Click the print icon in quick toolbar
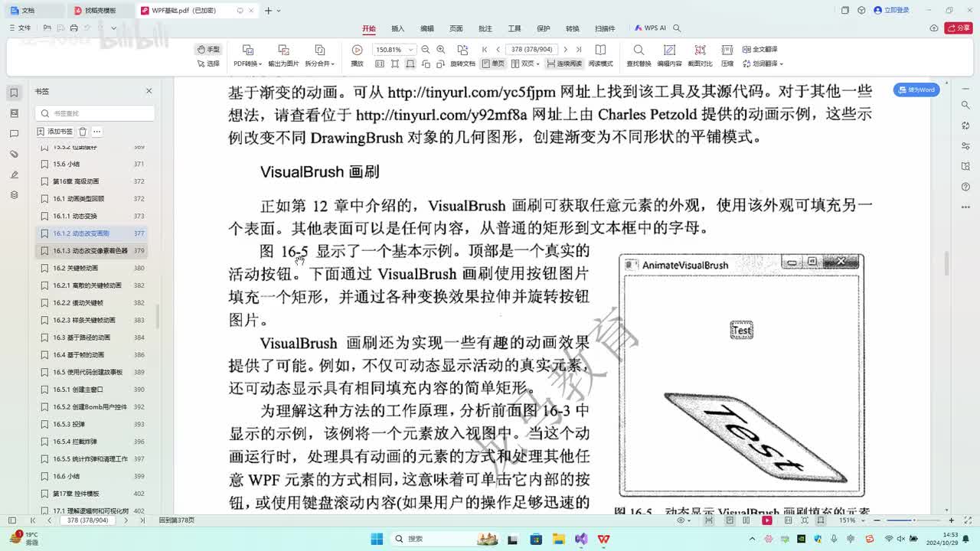This screenshot has height=551, width=980. (x=73, y=28)
